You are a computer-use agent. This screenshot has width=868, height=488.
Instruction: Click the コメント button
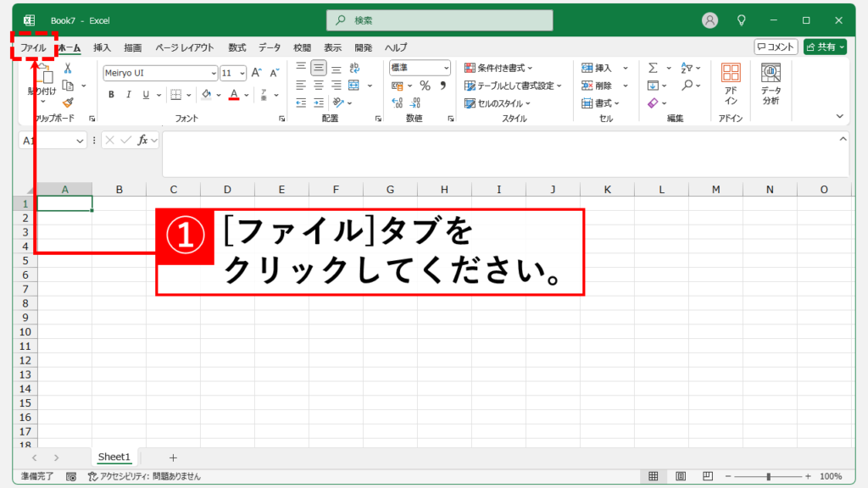coord(776,47)
